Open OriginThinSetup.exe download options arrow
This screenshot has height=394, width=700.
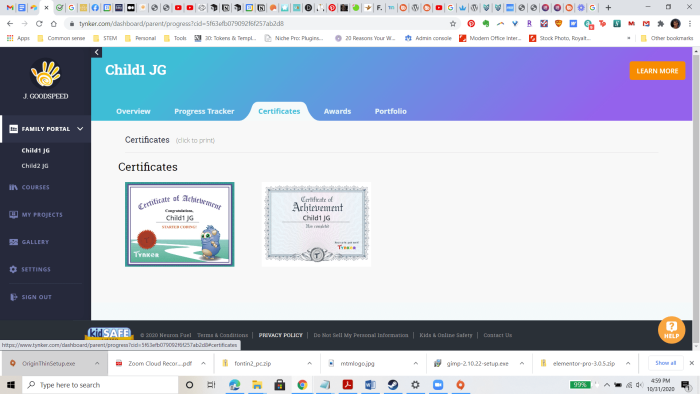(x=97, y=364)
